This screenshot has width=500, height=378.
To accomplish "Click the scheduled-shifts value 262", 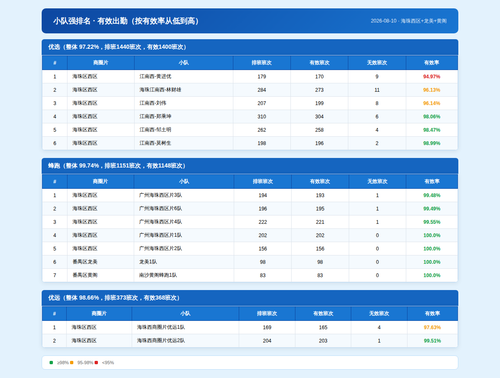I will pyautogui.click(x=262, y=130).
